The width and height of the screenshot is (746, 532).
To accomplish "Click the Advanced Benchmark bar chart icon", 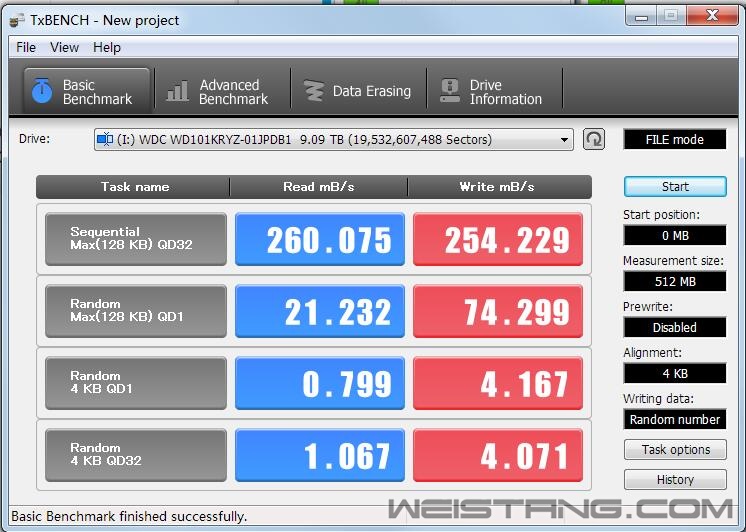I will 177,91.
